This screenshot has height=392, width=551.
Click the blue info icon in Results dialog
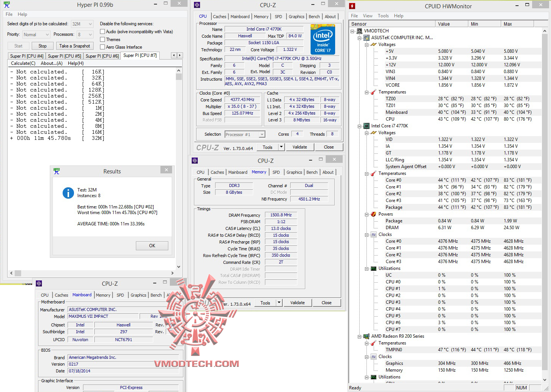[68, 193]
